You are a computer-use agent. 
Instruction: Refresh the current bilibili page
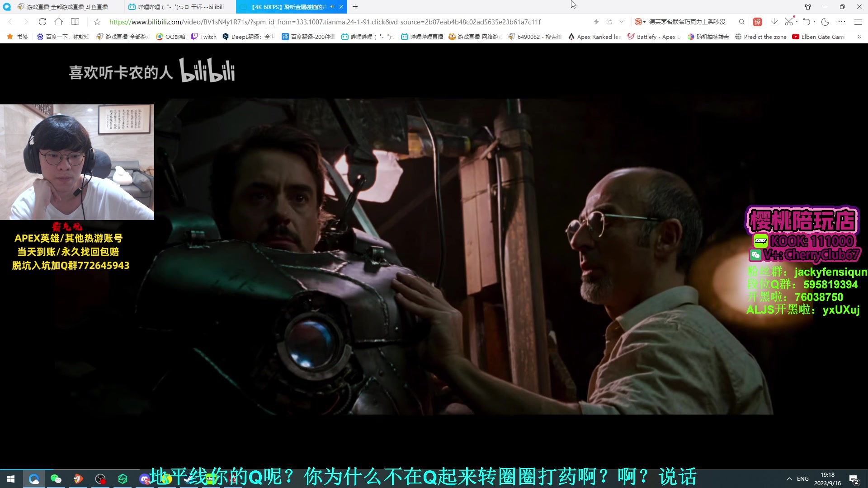(42, 22)
